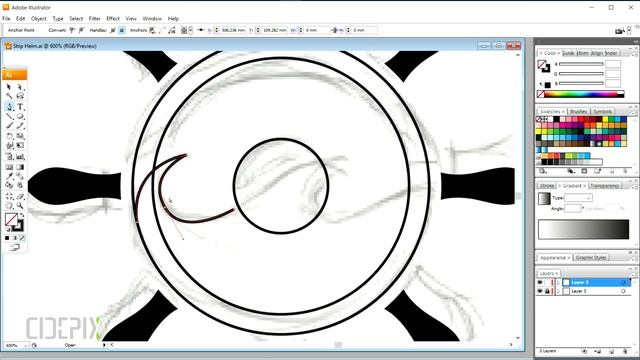Screen dimensions: 640x360
Task: Select the Scale tool
Action: point(20,136)
